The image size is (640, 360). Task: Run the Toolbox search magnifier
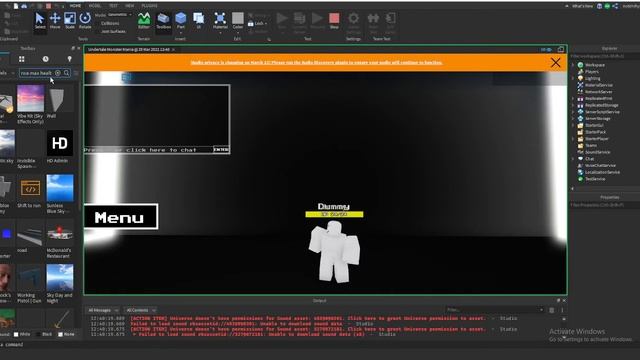[66, 73]
